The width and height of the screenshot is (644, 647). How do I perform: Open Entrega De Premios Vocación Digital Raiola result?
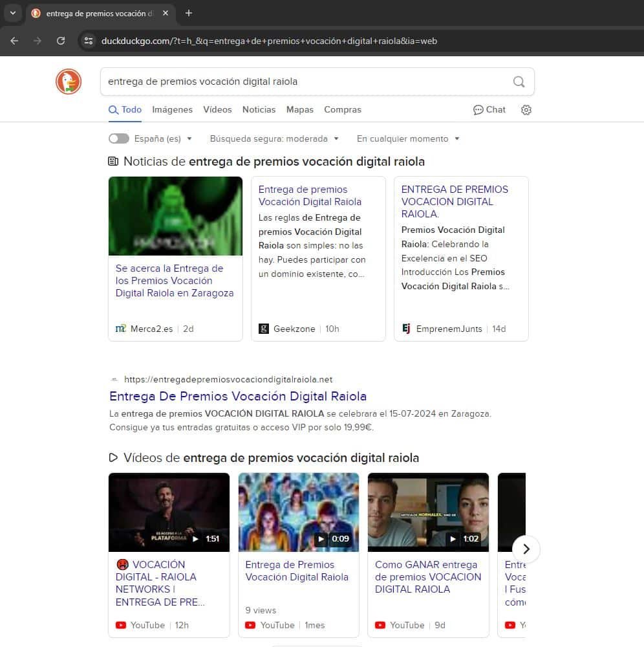238,396
